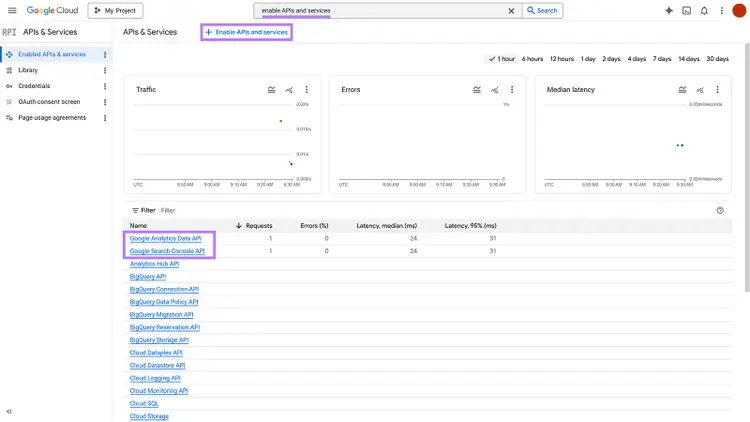Open Analytics Hub API link
This screenshot has height=422, width=750.
click(x=154, y=264)
